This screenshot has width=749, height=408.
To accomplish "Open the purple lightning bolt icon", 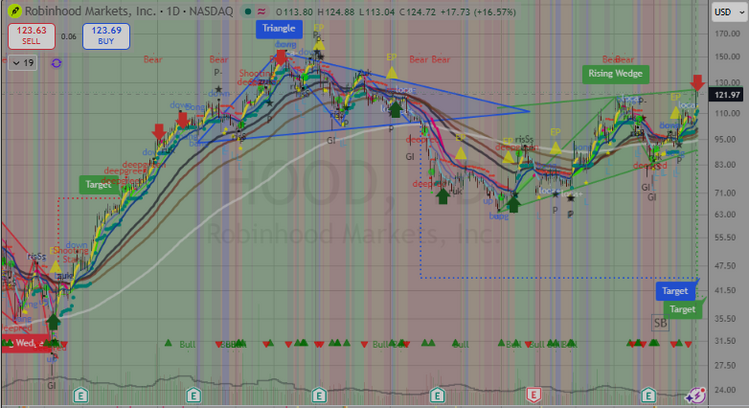I will click(x=696, y=396).
